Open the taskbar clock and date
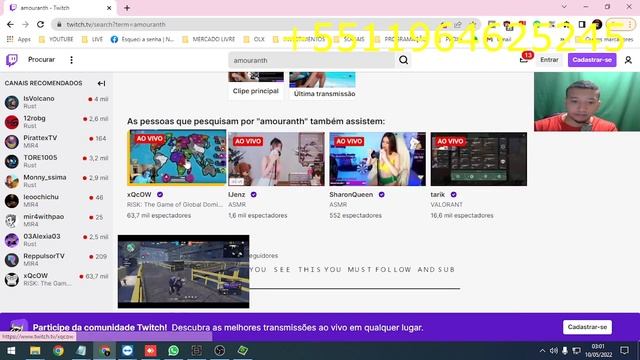 click(598, 351)
